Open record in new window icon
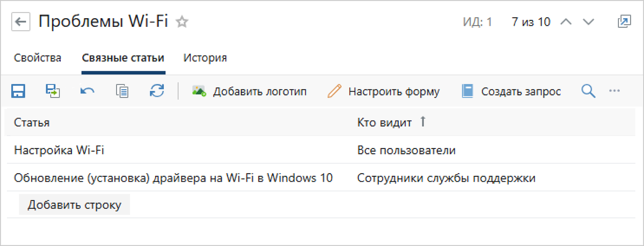This screenshot has height=246, width=644. [x=624, y=22]
